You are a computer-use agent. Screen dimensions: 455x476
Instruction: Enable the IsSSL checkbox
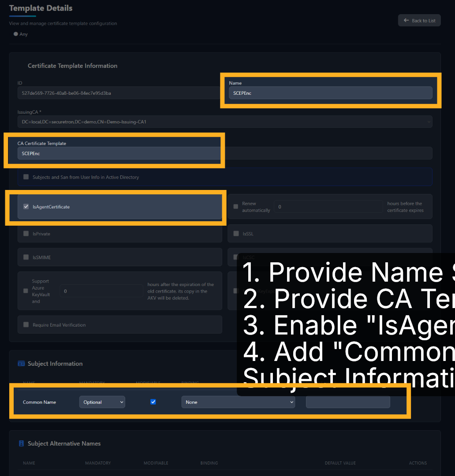236,234
